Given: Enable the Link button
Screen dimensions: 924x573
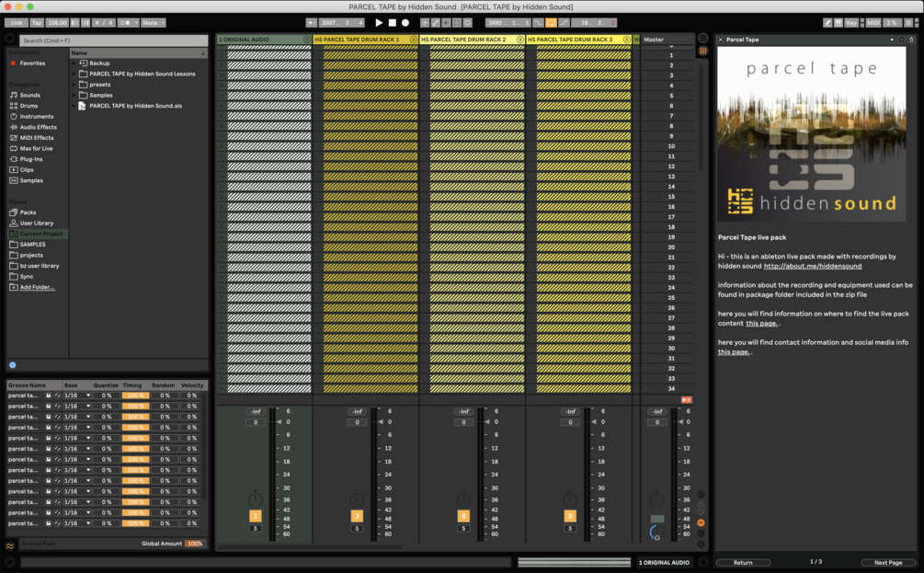Looking at the screenshot, I should tap(17, 22).
